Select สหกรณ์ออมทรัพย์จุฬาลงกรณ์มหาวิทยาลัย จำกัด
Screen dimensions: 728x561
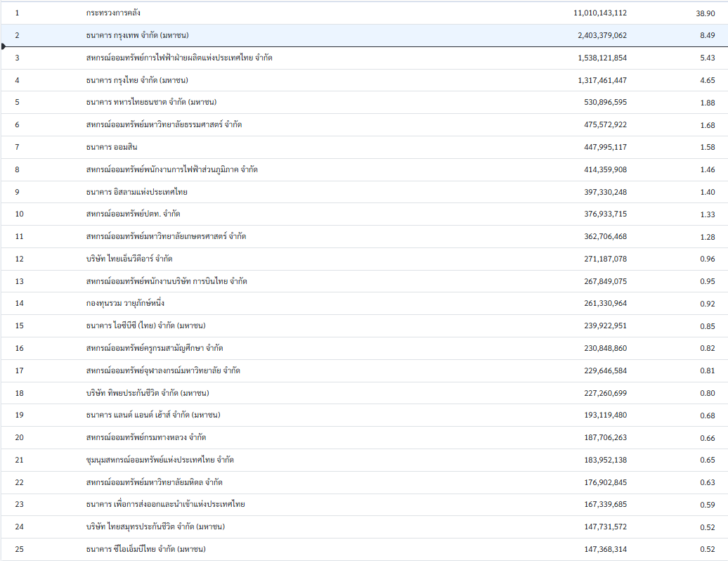163,370
